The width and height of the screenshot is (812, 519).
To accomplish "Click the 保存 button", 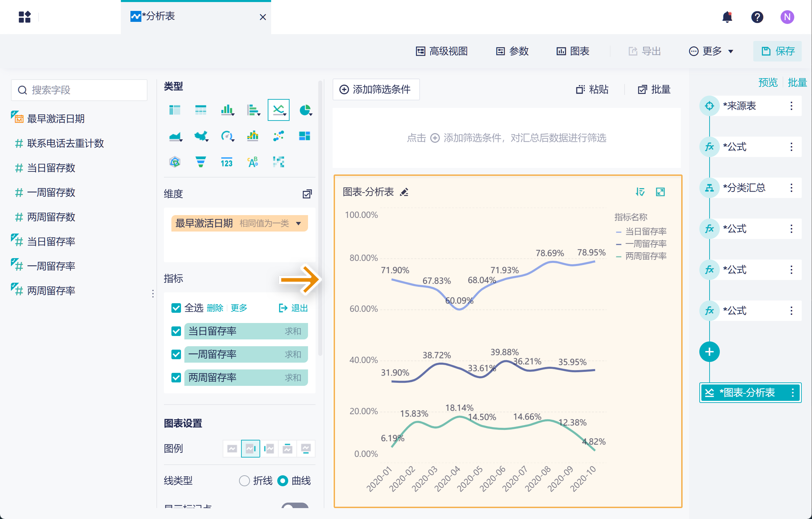I will (x=778, y=51).
